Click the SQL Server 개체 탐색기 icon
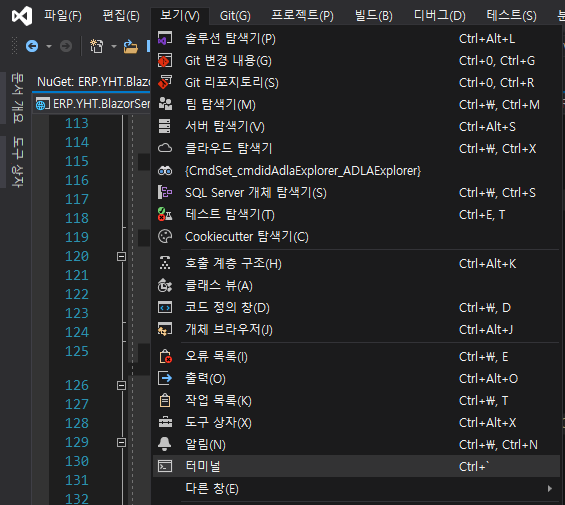The height and width of the screenshot is (505, 565). [x=165, y=192]
